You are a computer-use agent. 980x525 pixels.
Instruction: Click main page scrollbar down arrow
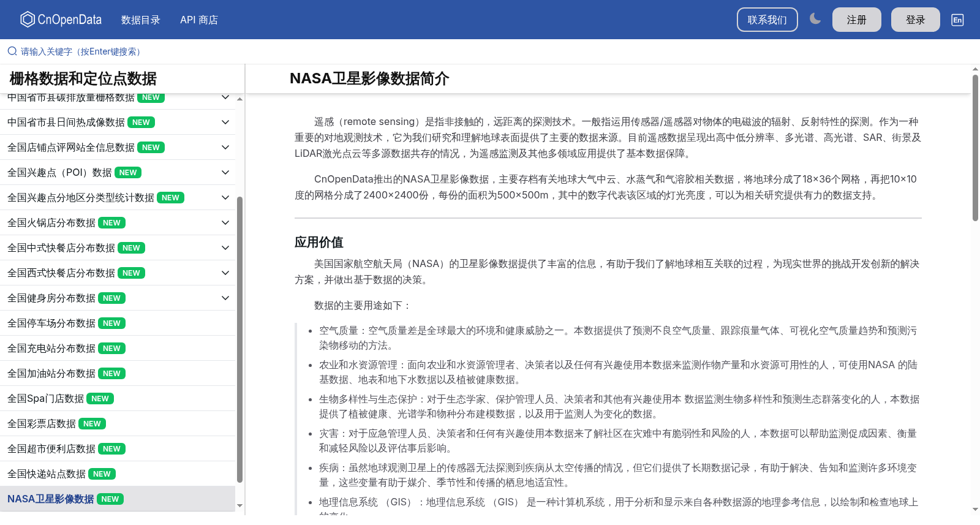pos(976,509)
